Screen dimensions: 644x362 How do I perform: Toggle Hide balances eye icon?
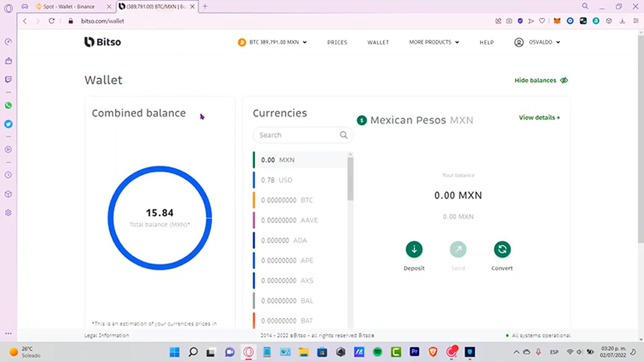(x=564, y=80)
